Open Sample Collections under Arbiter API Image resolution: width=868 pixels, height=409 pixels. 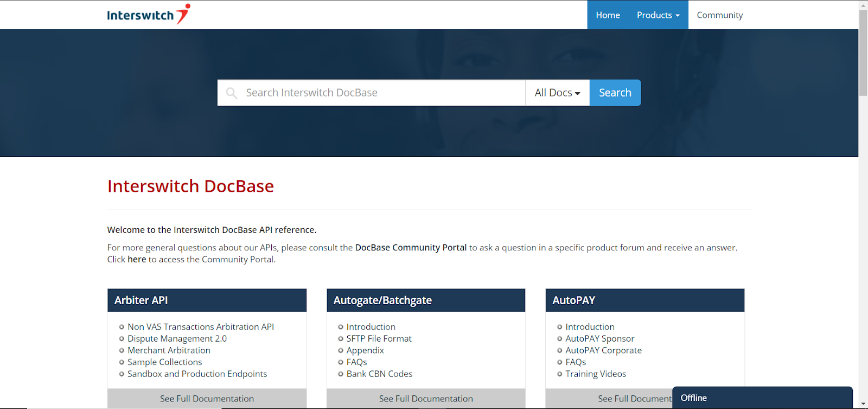164,362
